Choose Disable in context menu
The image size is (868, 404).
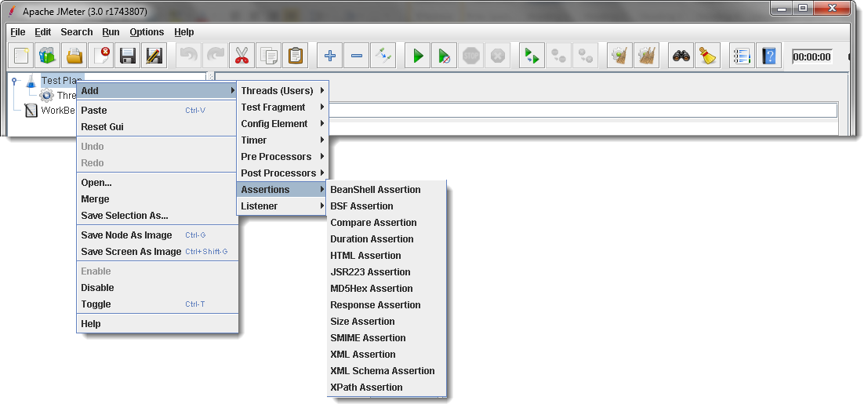coord(158,288)
